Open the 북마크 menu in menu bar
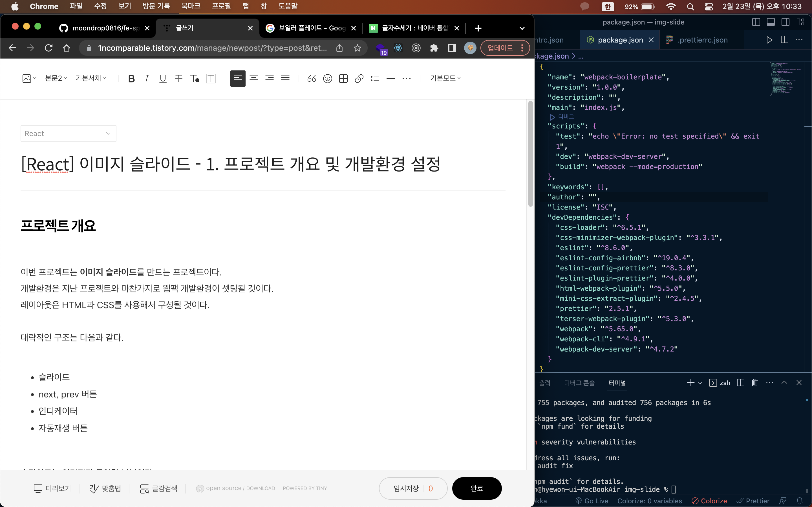812x507 pixels. (191, 6)
